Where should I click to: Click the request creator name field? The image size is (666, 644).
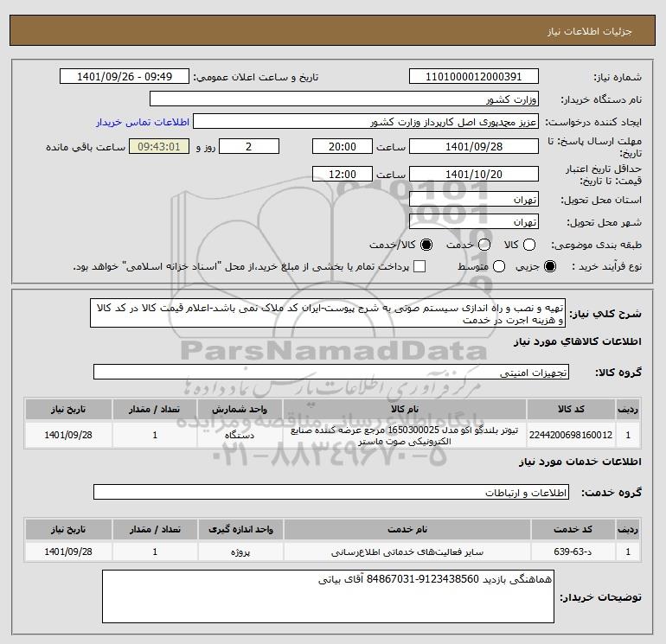(366, 122)
